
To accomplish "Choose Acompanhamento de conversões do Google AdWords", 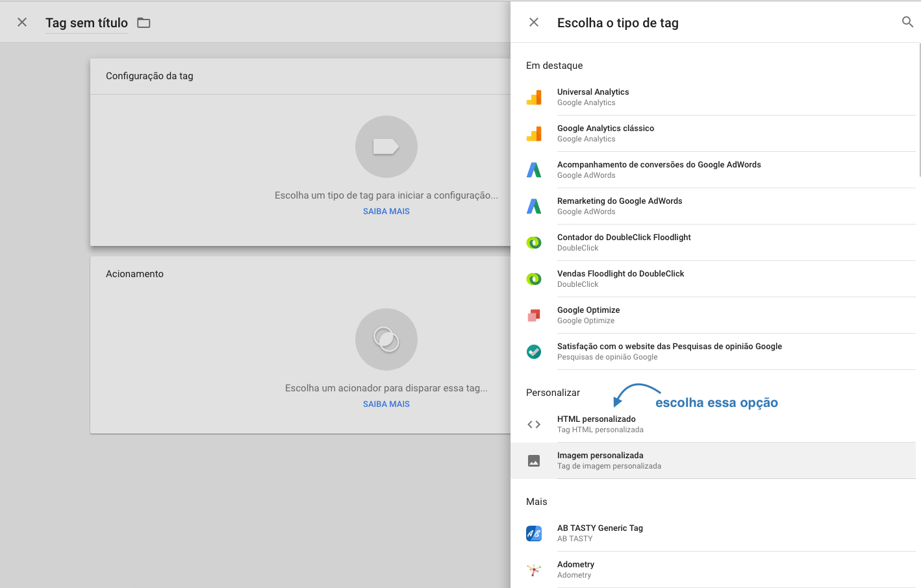I will tap(713, 170).
